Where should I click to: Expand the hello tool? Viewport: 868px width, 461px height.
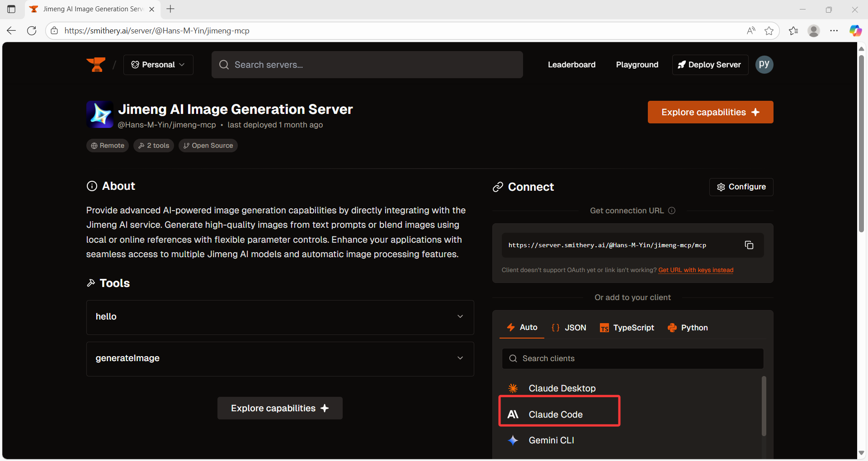(x=280, y=317)
